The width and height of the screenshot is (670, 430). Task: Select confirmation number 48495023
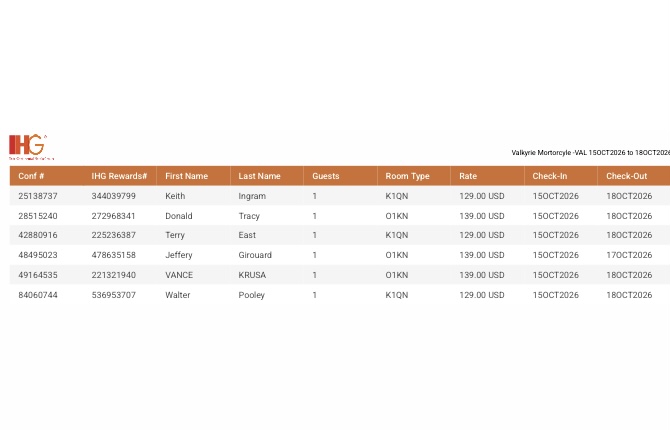click(38, 255)
